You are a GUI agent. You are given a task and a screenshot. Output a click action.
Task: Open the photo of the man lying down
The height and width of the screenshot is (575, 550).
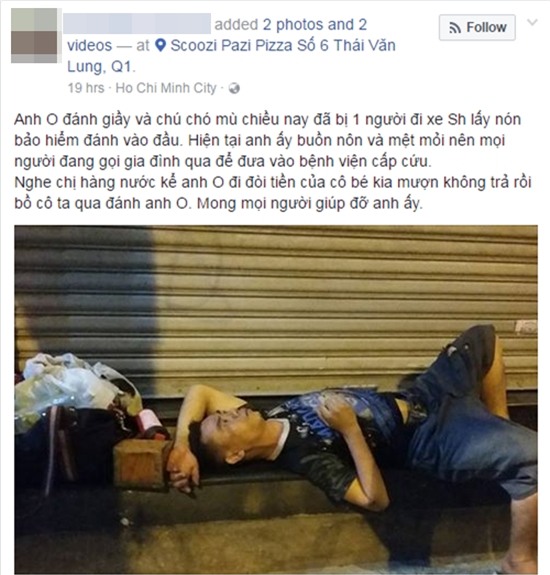point(276,400)
